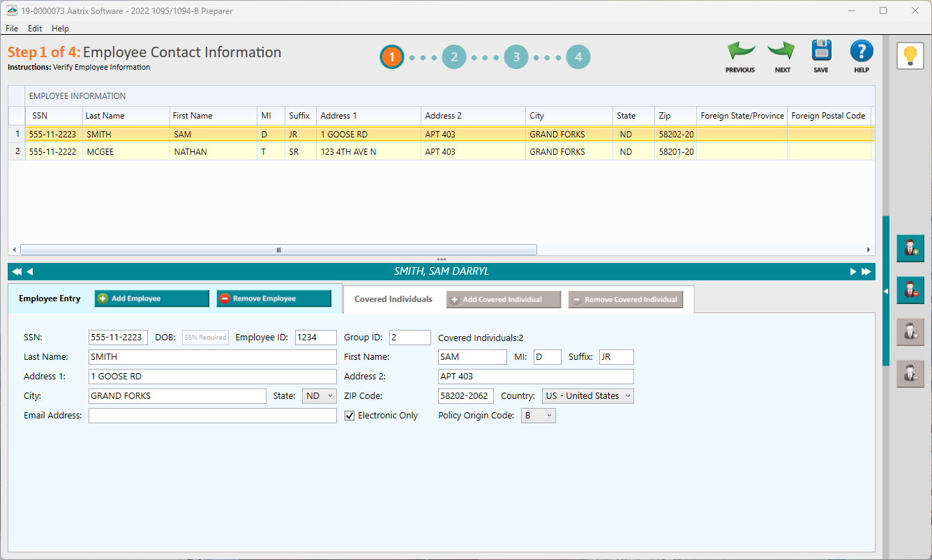Switch to the Covered Individuals tab
This screenshot has width=932, height=560.
(x=393, y=299)
